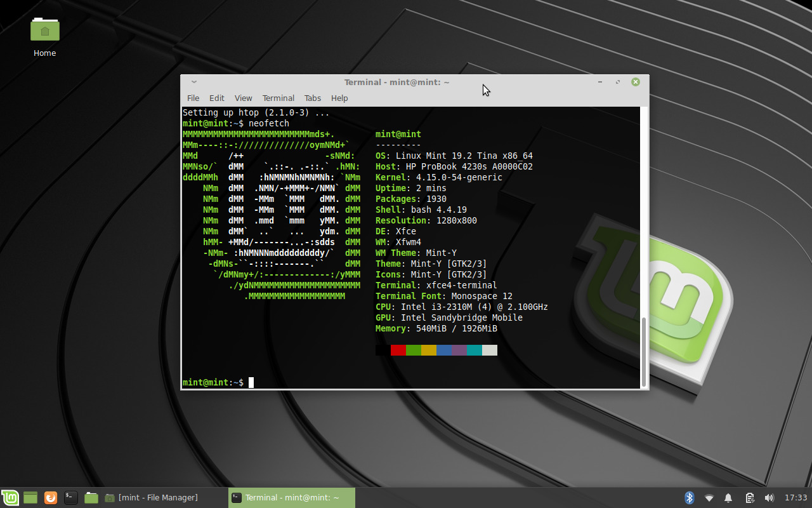
Task: Minimize the Terminal window
Action: 600,82
